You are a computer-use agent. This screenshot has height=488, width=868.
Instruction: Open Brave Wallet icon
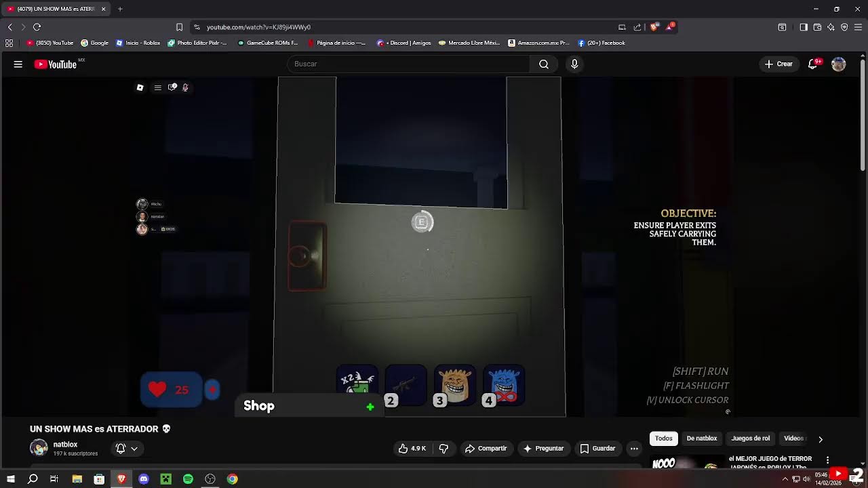(817, 27)
